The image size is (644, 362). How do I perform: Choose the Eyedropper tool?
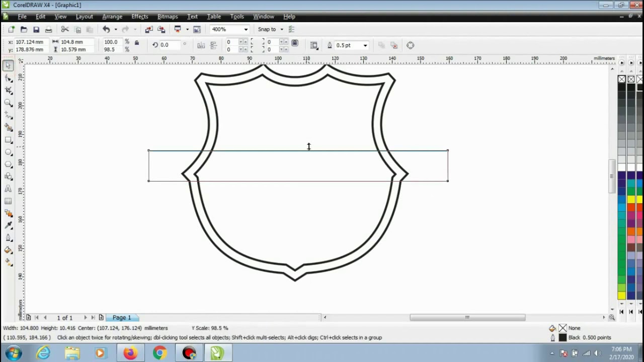tap(8, 226)
